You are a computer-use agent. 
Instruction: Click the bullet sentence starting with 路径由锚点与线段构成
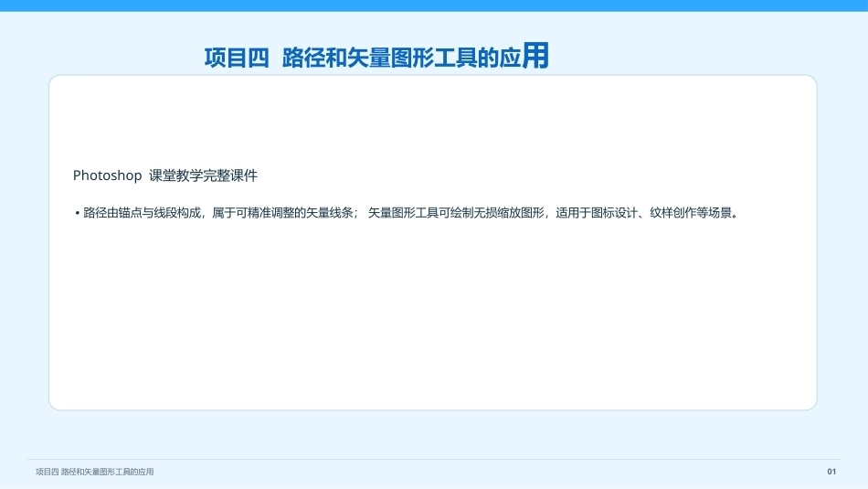click(407, 213)
